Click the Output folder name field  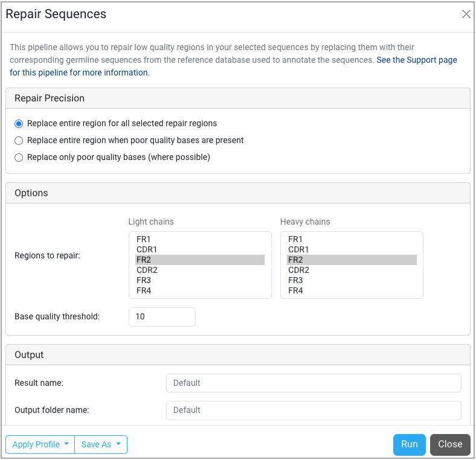tap(314, 410)
